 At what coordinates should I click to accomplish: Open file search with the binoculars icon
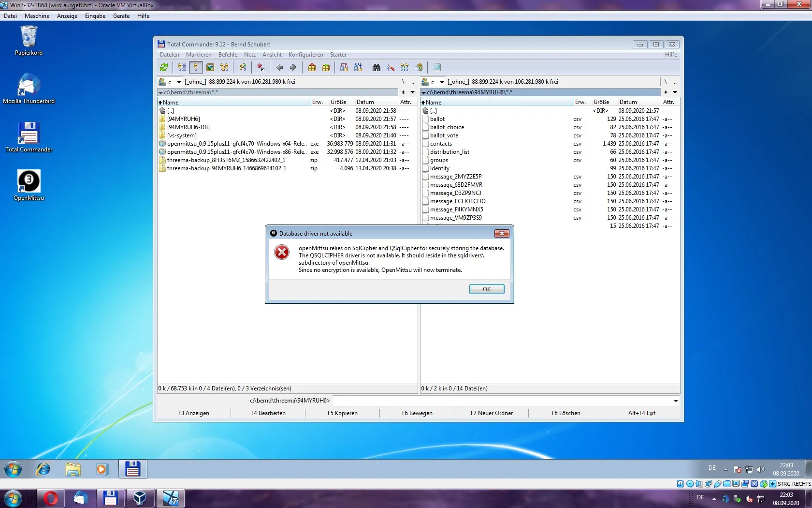click(x=377, y=67)
